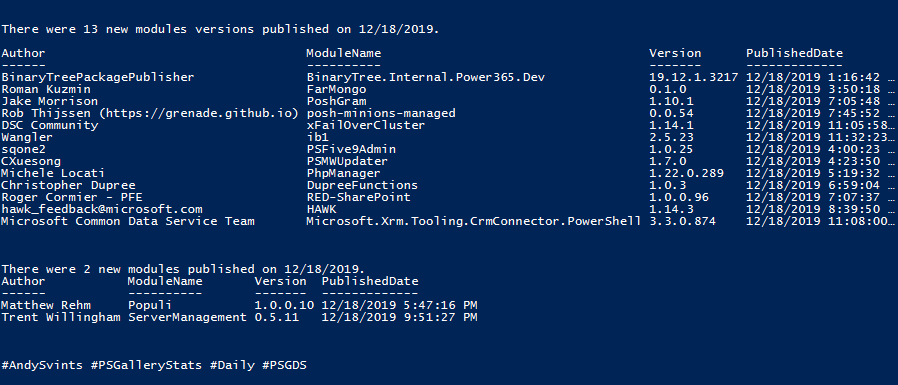Click the Populi module entry
The height and width of the screenshot is (385, 898).
(150, 305)
